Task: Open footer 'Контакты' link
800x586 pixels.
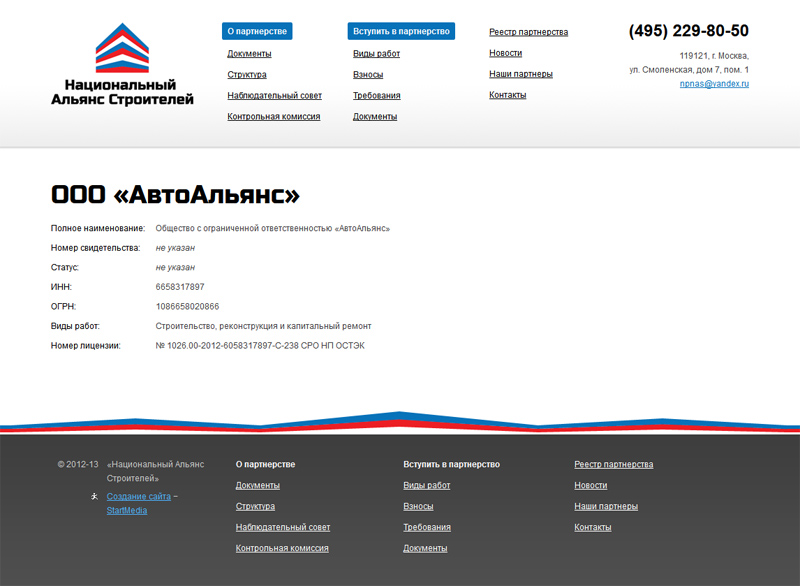Action: click(x=593, y=527)
